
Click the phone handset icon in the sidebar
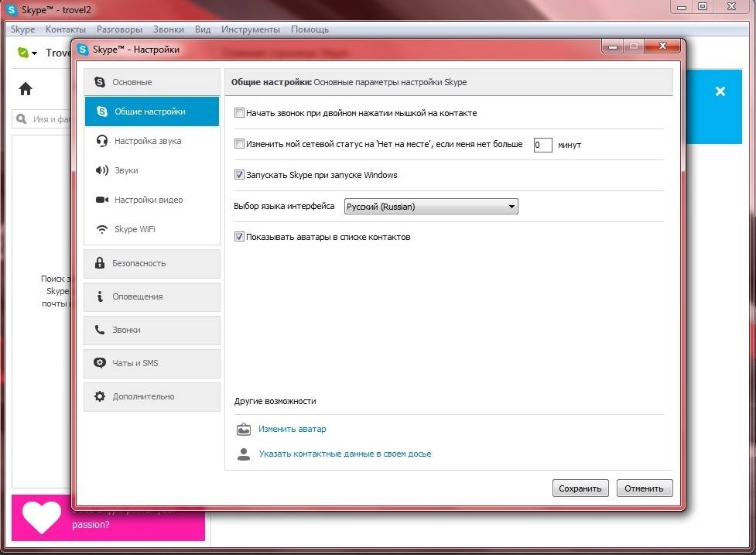pos(99,330)
